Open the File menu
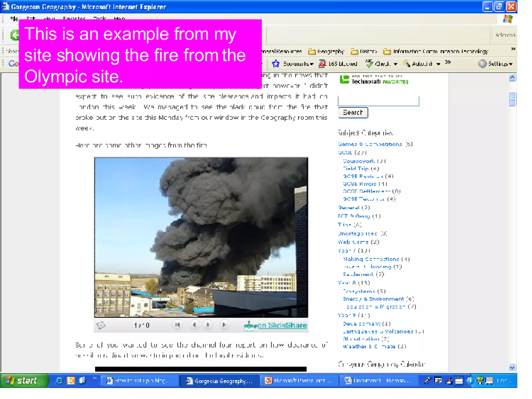532x399 pixels. click(x=14, y=18)
